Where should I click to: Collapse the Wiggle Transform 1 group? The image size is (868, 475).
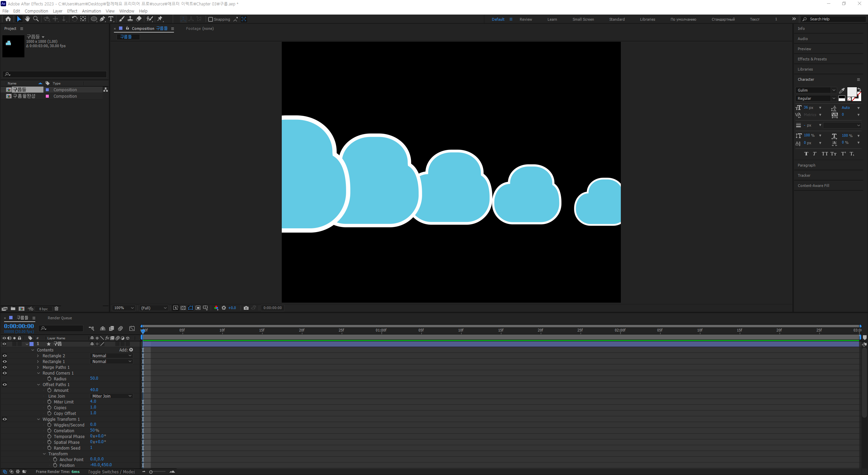point(39,419)
